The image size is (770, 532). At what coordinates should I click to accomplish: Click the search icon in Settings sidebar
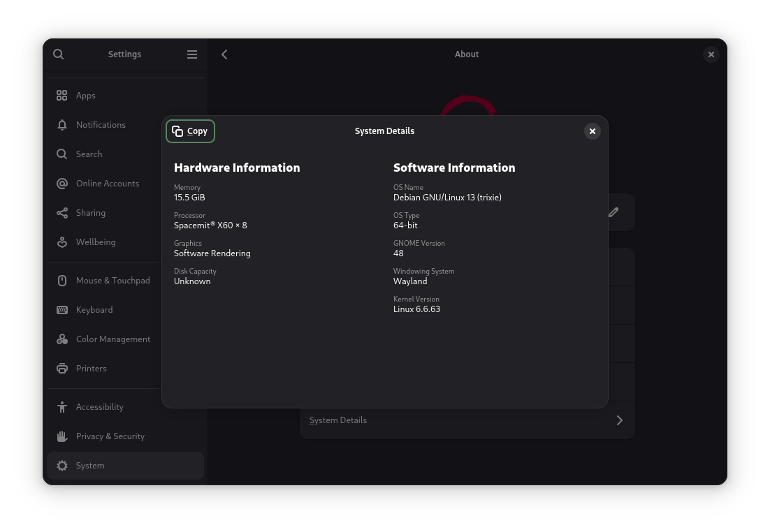click(x=59, y=54)
